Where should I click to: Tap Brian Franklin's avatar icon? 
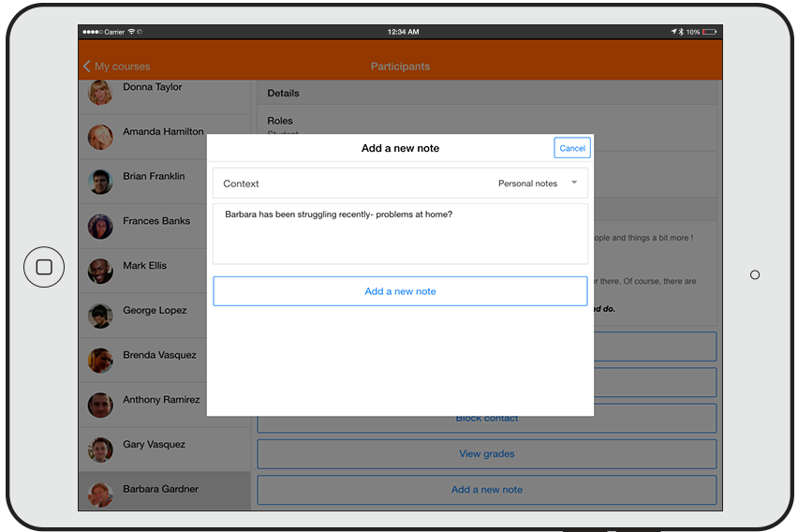[100, 182]
